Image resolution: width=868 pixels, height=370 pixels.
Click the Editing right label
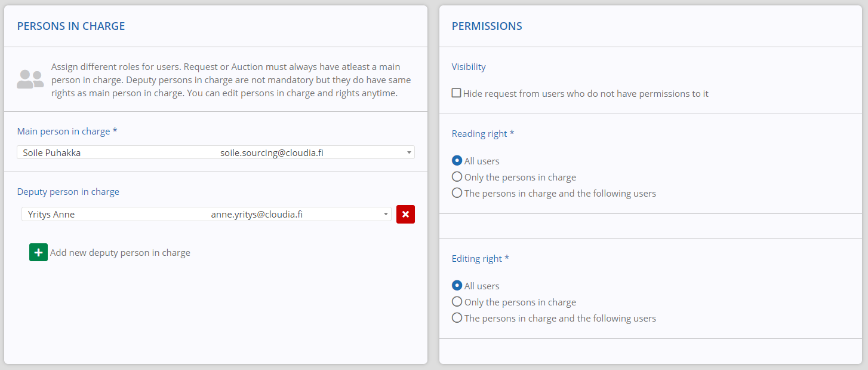click(x=480, y=258)
